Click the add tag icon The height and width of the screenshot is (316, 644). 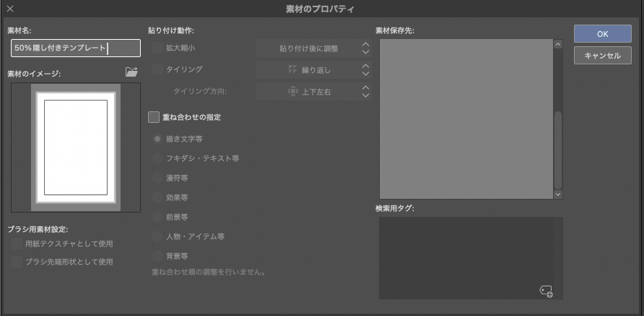click(547, 291)
